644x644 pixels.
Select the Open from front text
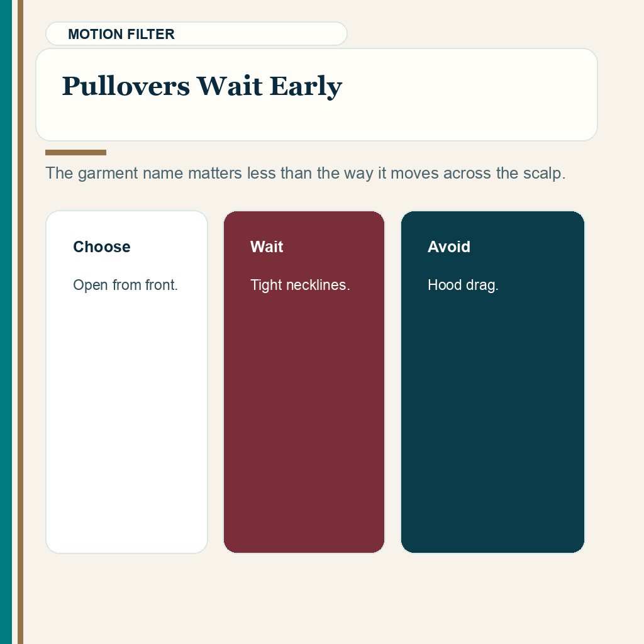[125, 285]
